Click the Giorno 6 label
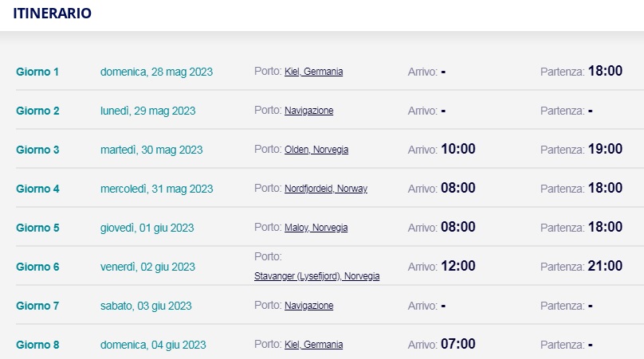644x359 pixels. pos(37,267)
